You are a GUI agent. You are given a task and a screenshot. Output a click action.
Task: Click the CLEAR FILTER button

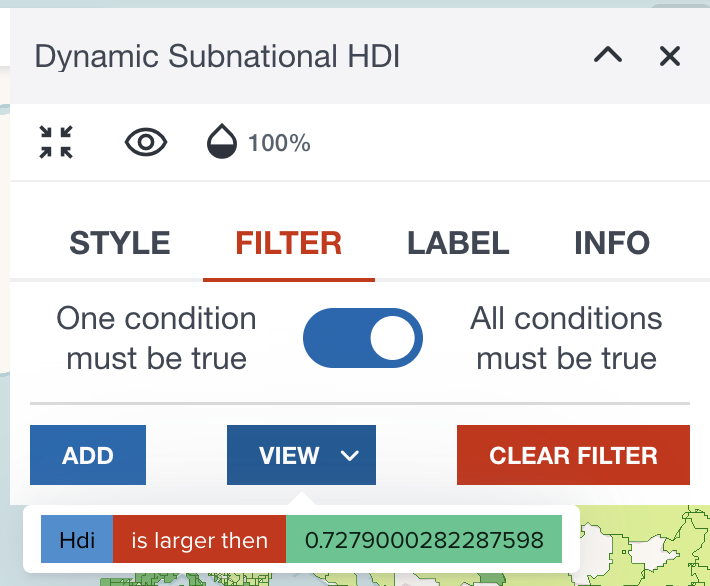click(x=573, y=455)
